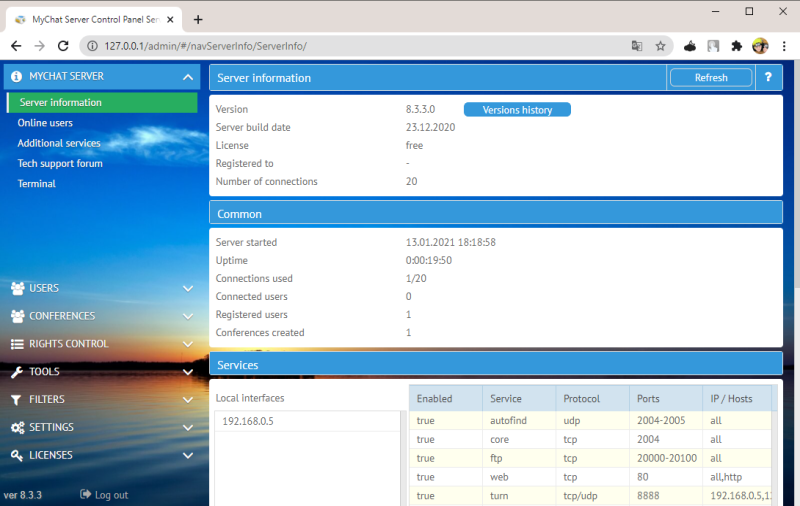
Task: Switch to MyChat Server Control Panel tab
Action: pyautogui.click(x=95, y=19)
